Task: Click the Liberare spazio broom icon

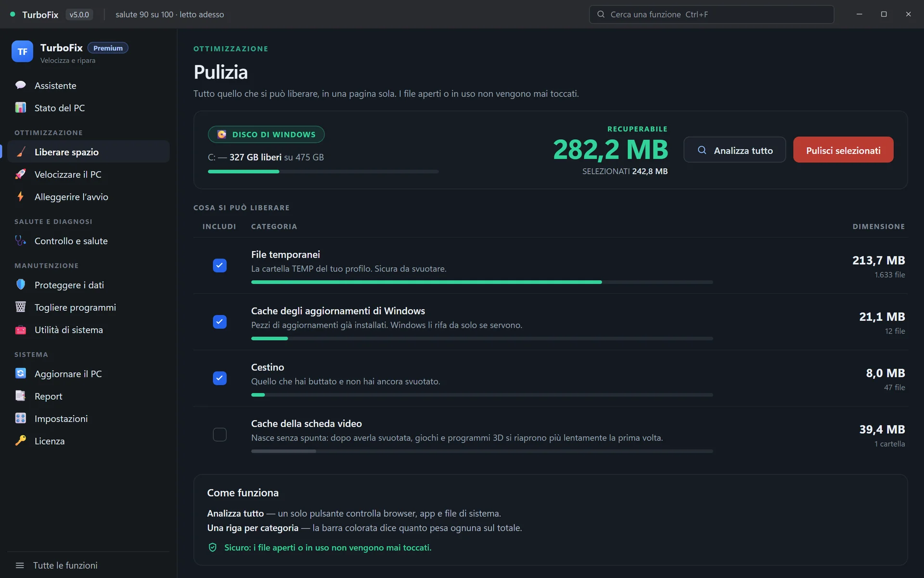Action: coord(21,152)
